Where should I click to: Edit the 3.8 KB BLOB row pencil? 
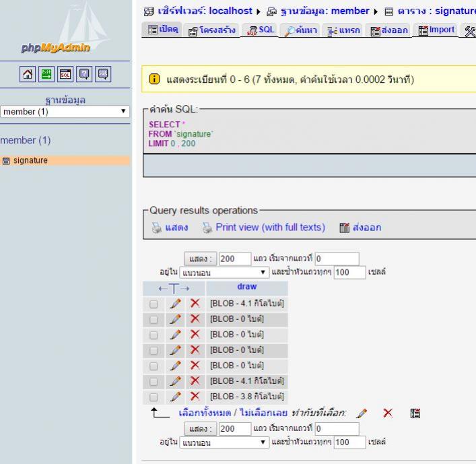pyautogui.click(x=175, y=396)
